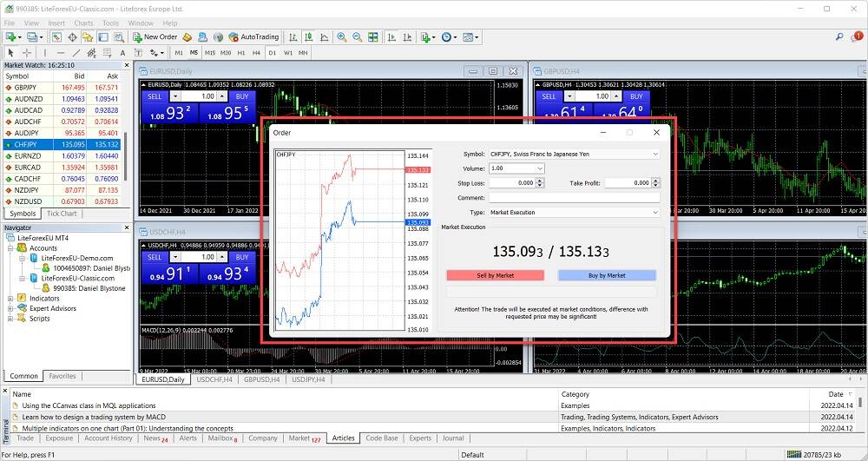868x461 pixels.
Task: Expand the Indicators node in Navigator
Action: click(x=10, y=299)
